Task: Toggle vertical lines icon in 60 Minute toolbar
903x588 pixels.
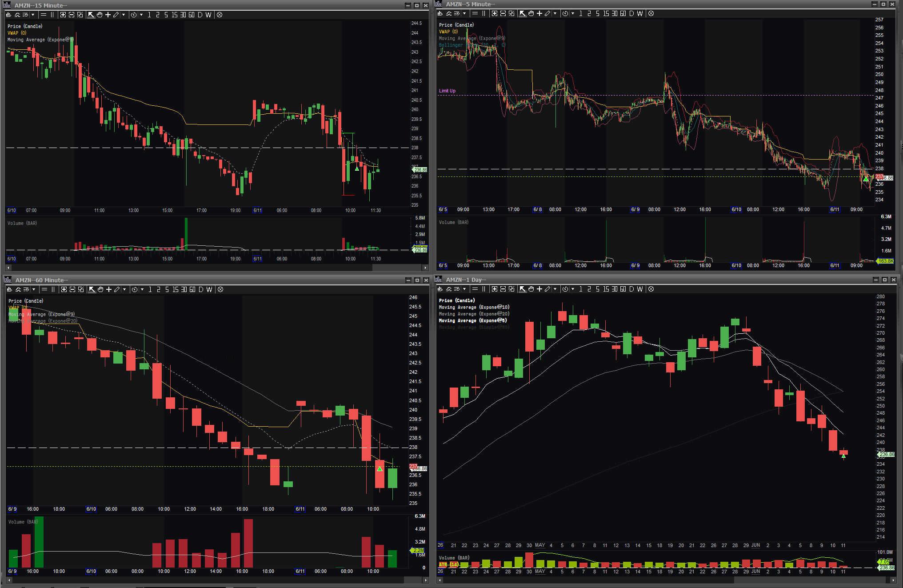Action: coord(53,289)
